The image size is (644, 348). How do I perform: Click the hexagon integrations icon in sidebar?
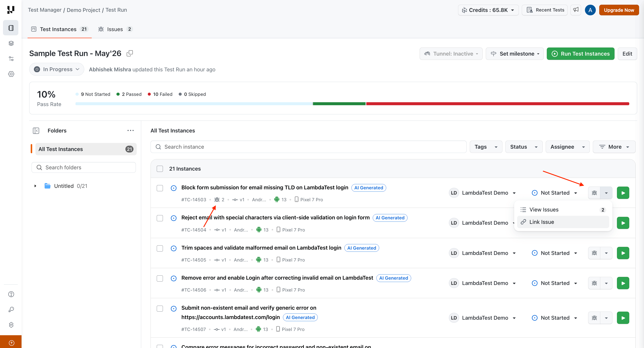coord(11,325)
